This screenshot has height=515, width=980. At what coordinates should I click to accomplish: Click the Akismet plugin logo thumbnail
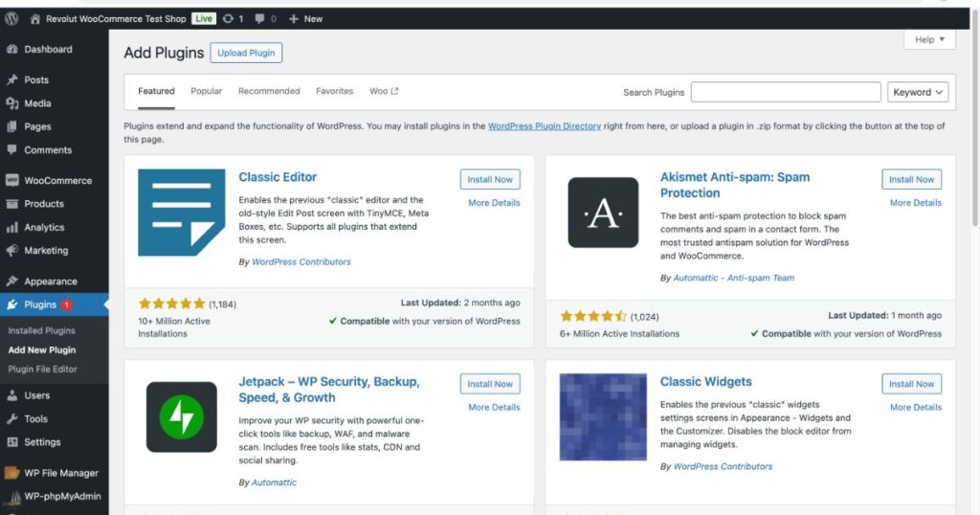[x=603, y=213]
